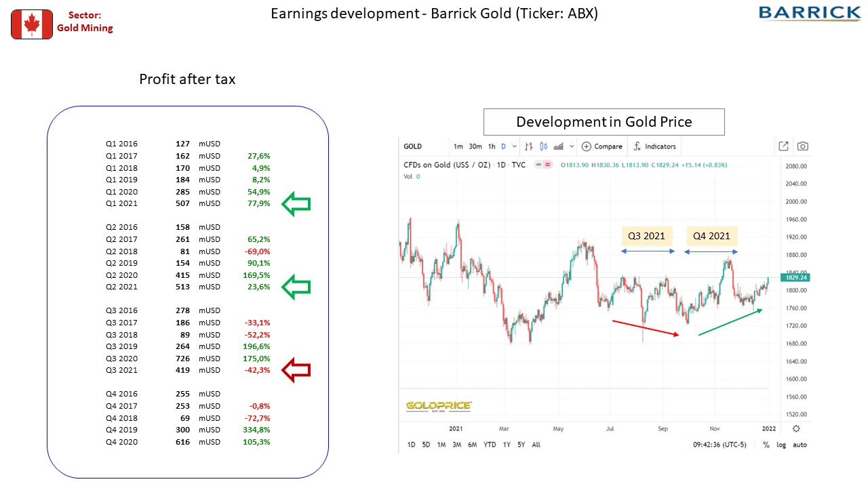Open chart settings gear icon
The image size is (868, 488).
[796, 428]
